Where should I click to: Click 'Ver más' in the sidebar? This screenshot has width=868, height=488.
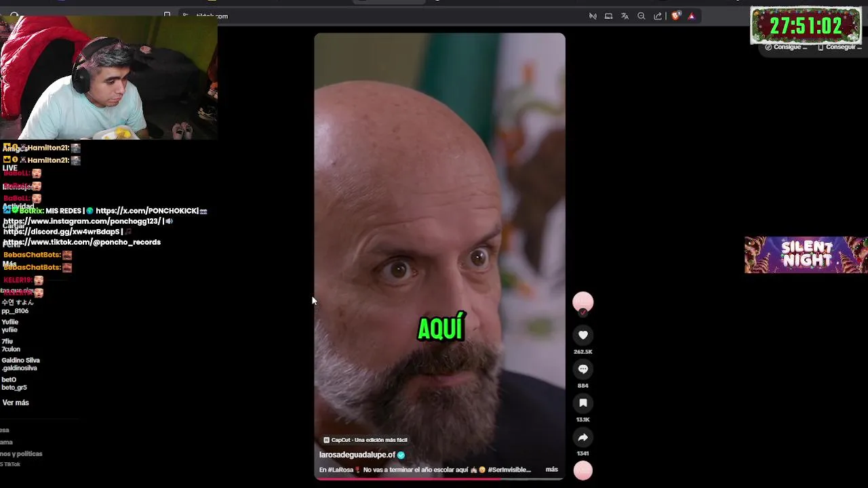click(16, 403)
